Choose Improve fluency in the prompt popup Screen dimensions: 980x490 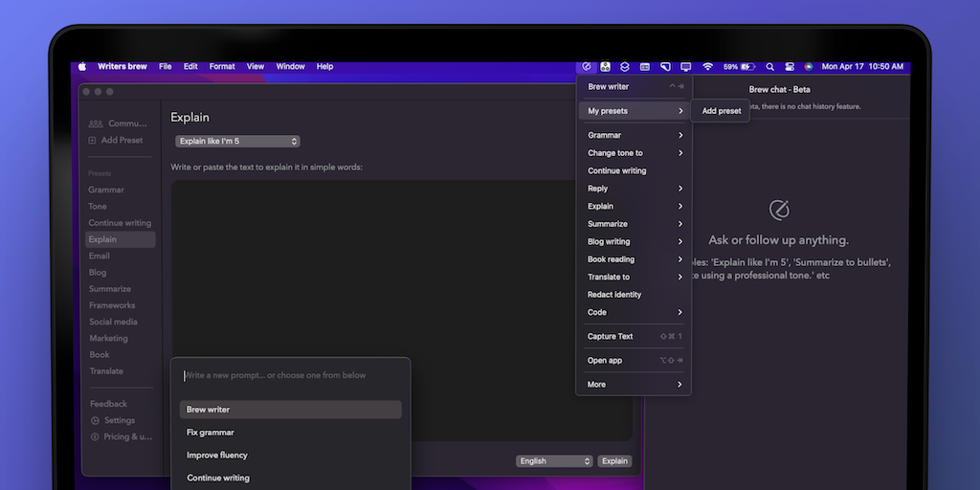[x=291, y=456]
